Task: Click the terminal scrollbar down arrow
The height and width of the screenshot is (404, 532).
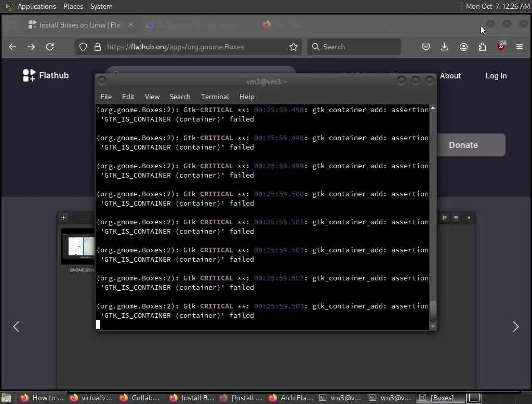Action: (433, 326)
